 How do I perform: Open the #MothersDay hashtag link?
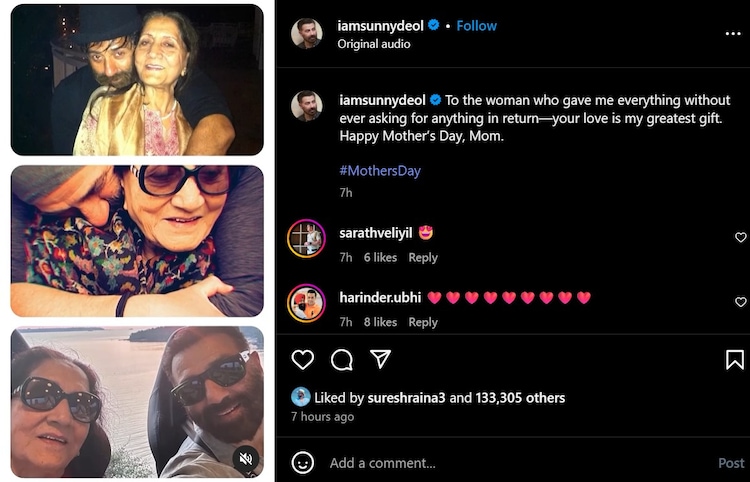[380, 170]
